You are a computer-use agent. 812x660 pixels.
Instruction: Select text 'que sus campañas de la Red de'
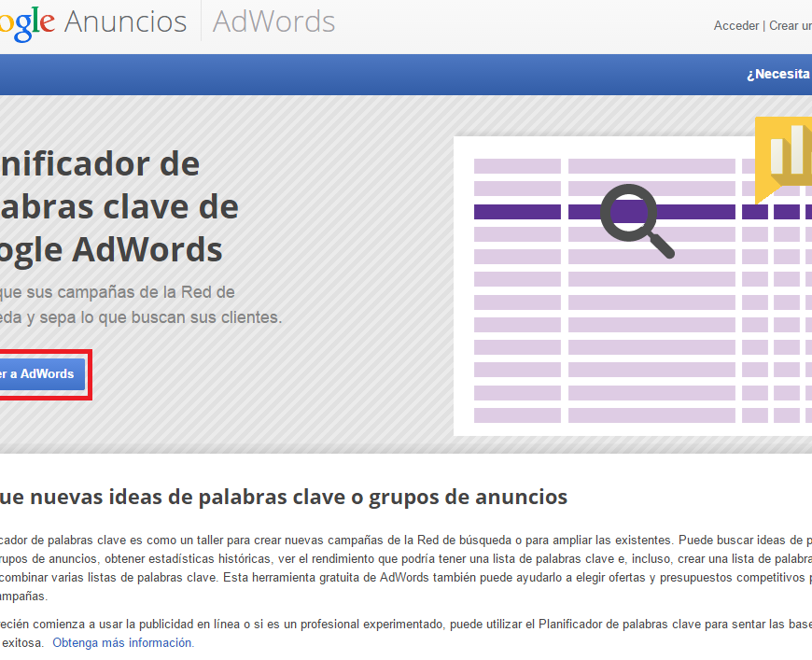tap(118, 292)
